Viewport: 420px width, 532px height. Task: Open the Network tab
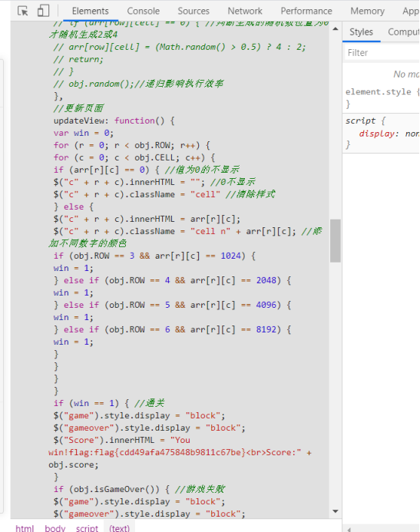click(x=245, y=11)
